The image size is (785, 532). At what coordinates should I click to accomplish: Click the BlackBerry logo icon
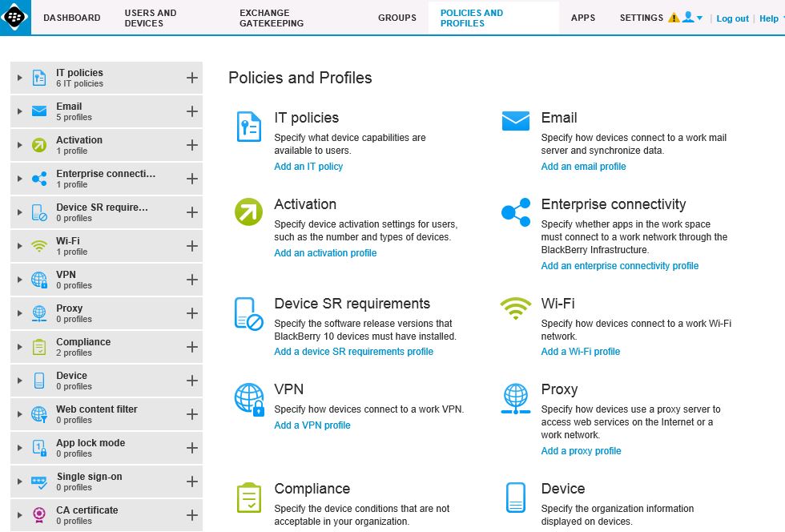(x=15, y=18)
